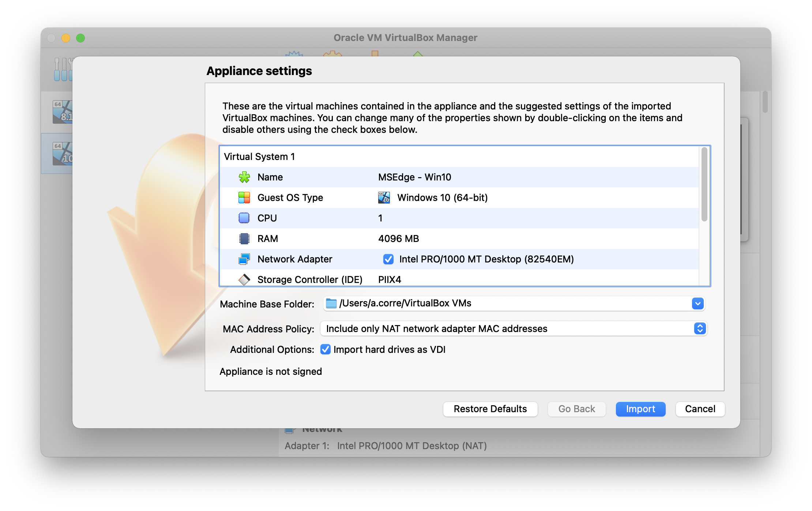Click the Go Back button
This screenshot has width=812, height=511.
coord(576,409)
